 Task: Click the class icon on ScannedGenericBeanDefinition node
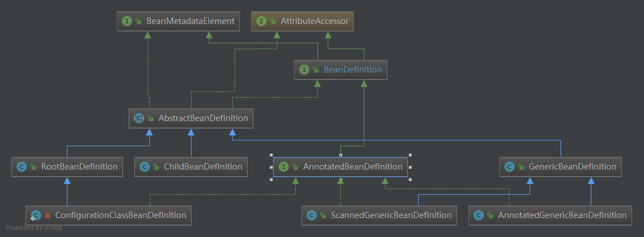click(x=312, y=215)
